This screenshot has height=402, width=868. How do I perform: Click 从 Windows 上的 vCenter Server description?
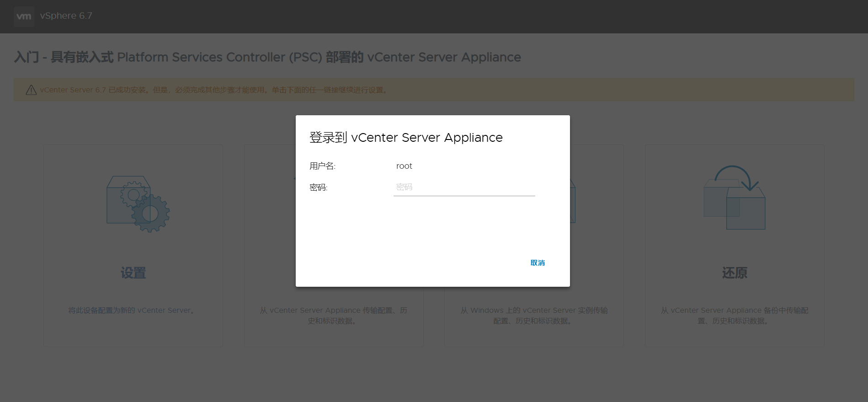point(534,316)
